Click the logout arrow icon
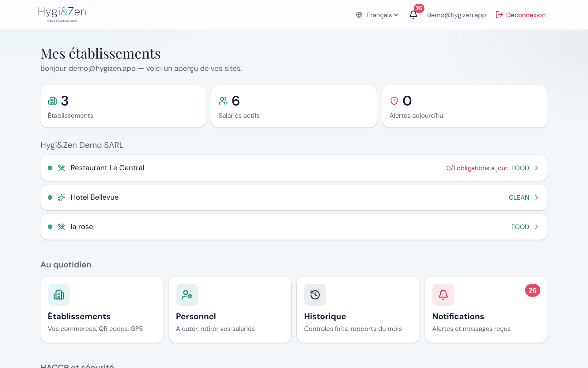The image size is (588, 368). (499, 15)
